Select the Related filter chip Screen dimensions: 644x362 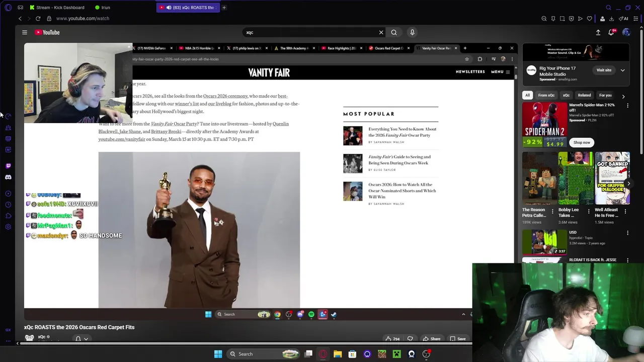click(x=584, y=95)
